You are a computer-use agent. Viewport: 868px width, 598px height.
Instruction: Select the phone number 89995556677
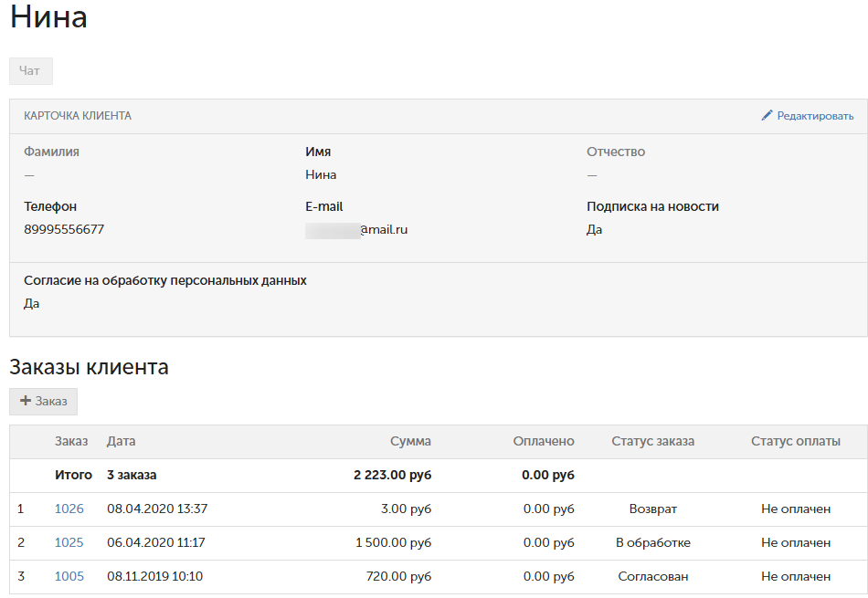point(64,229)
